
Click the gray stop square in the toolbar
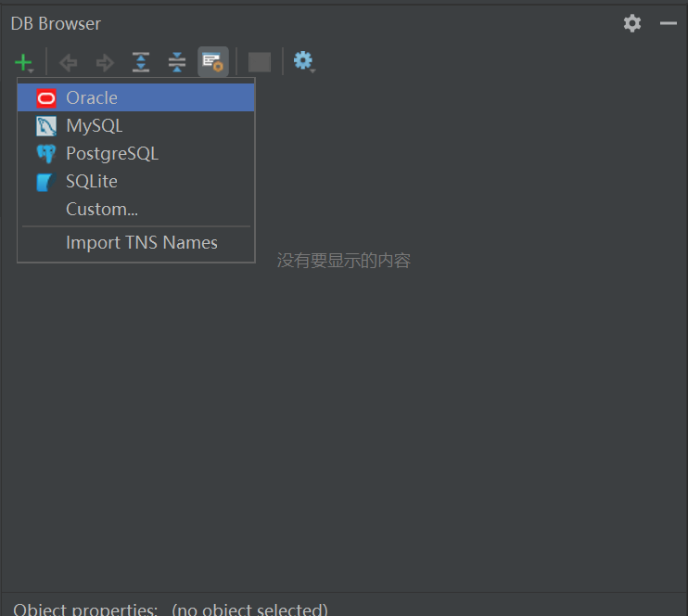260,62
